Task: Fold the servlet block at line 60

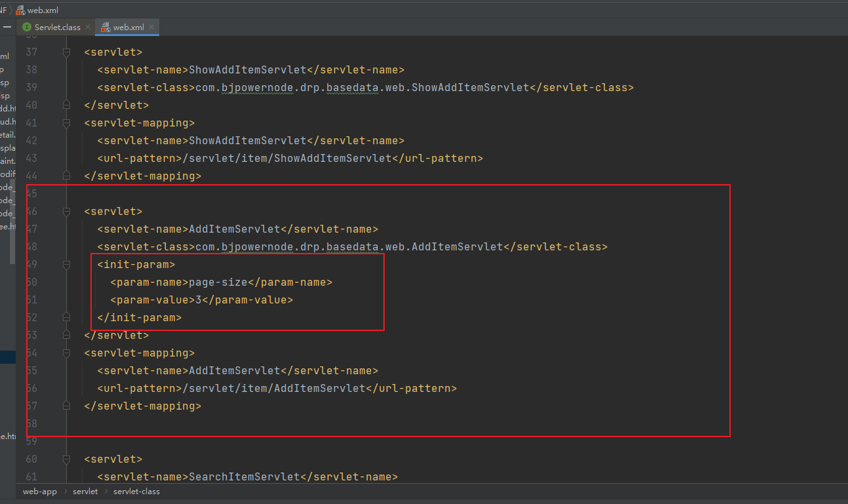Action: point(66,459)
